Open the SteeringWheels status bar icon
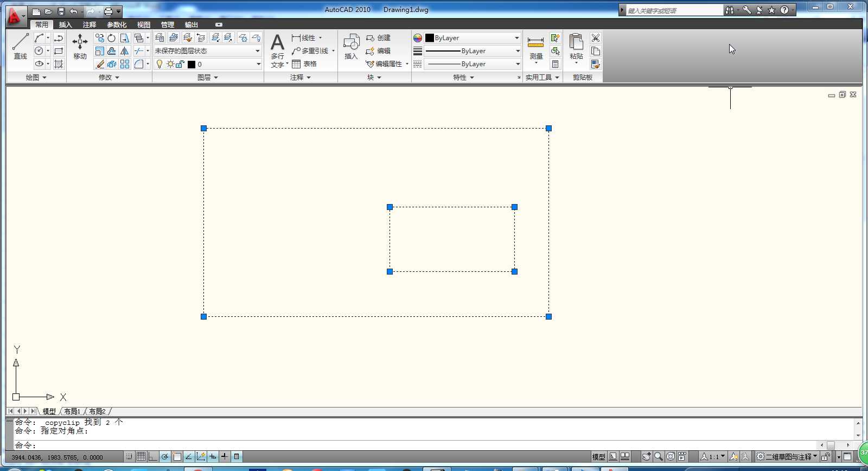Image resolution: width=868 pixels, height=471 pixels. (671, 457)
